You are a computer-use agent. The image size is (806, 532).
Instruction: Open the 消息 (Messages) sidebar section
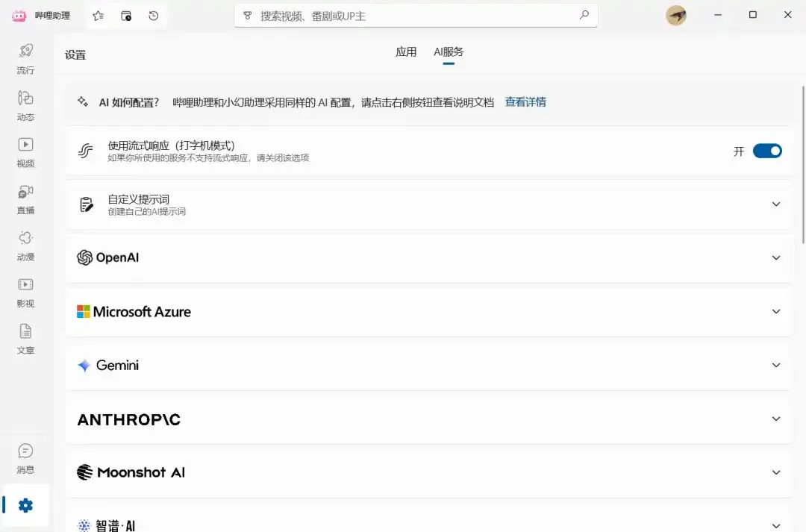click(25, 459)
